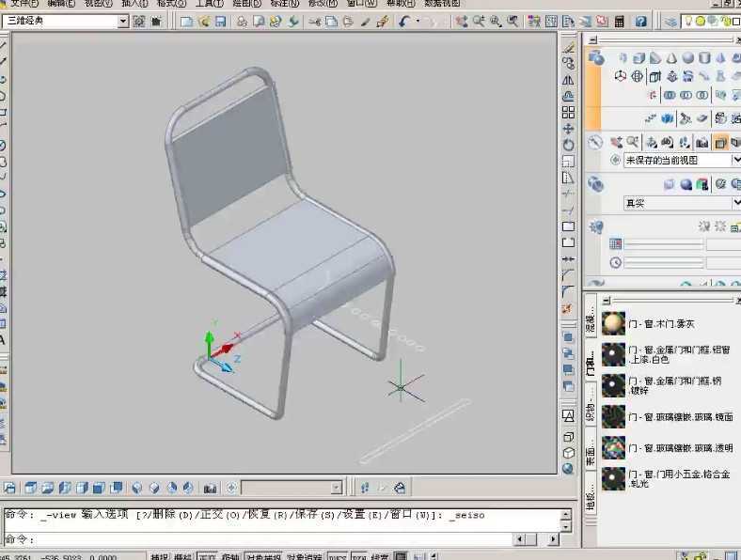Click the Union boolean icon in dashboard
This screenshot has width=741, height=560.
coord(670,96)
